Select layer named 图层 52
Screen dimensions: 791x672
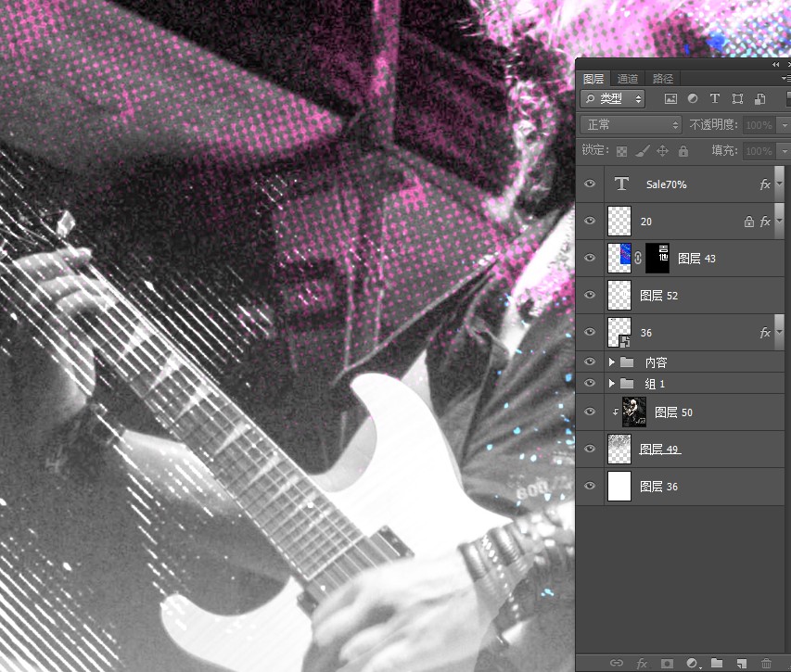[658, 296]
